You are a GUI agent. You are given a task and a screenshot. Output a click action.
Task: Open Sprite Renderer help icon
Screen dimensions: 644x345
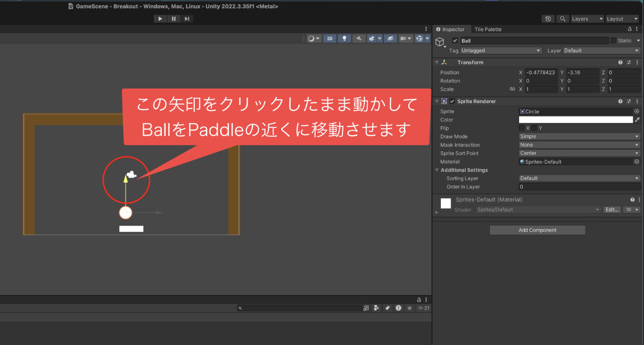click(620, 101)
